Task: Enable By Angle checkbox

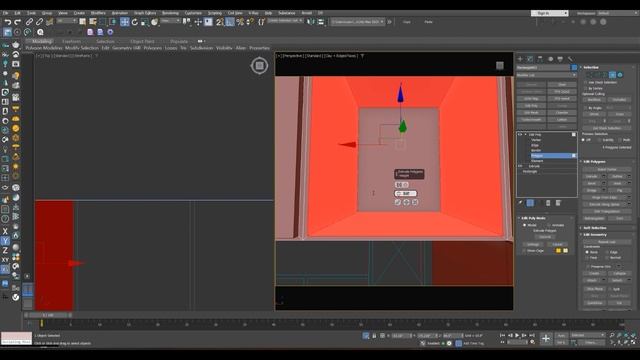Action: point(586,108)
